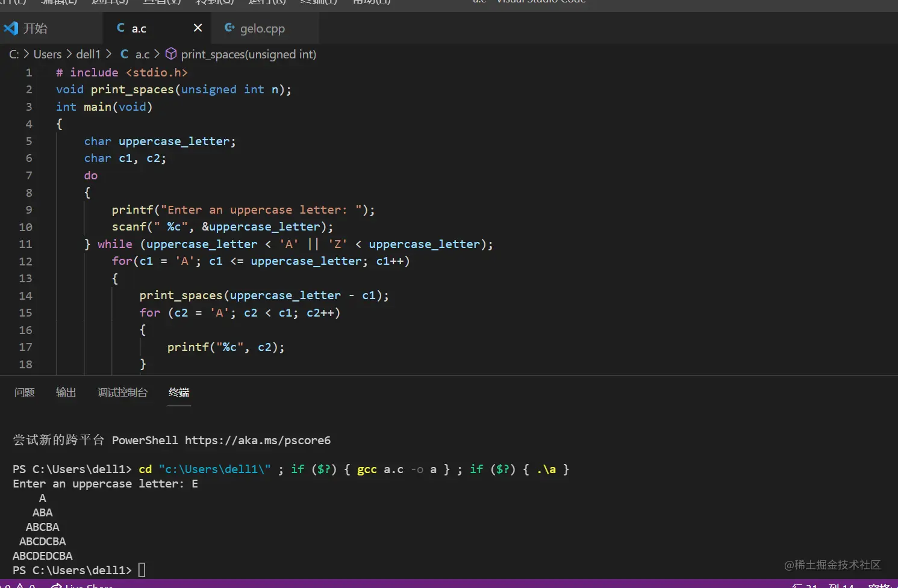Click the 'ABCDEDCBA' terminal output row

(42, 556)
